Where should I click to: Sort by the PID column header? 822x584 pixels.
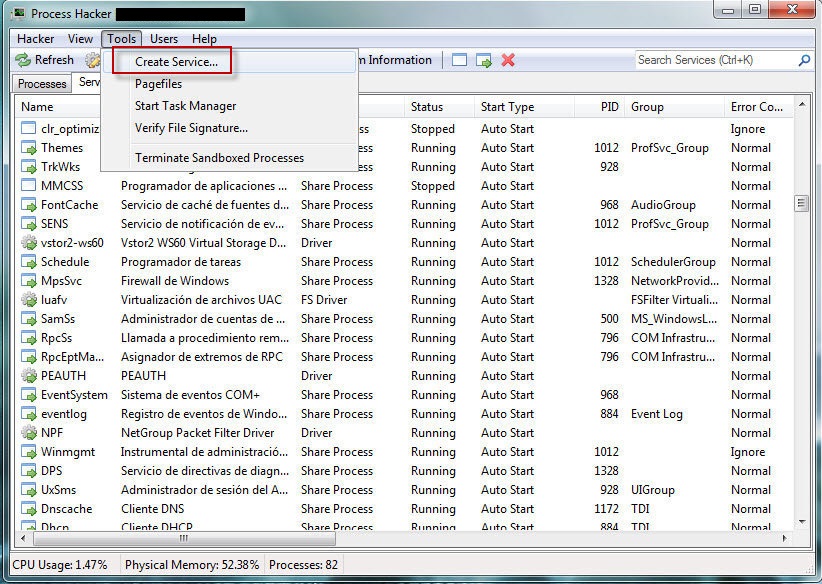599,107
